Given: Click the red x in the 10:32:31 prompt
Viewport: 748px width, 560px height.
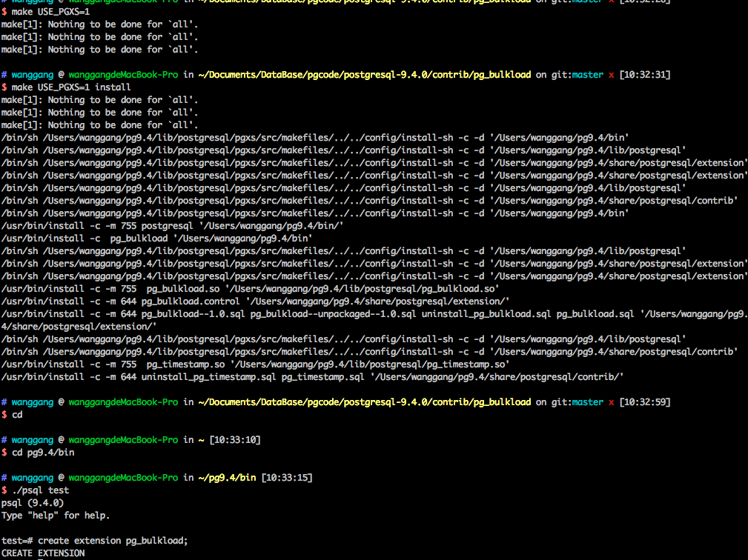Looking at the screenshot, I should [x=611, y=75].
